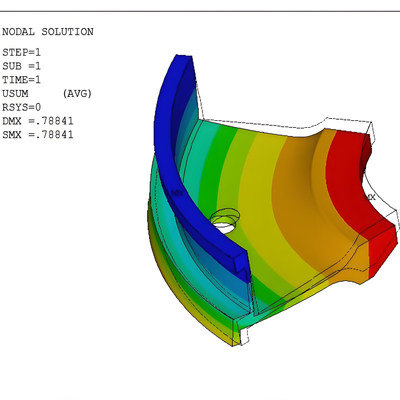Screen dimensions: 400x400
Task: Click the '(AVG)' label
Action: pyautogui.click(x=77, y=93)
